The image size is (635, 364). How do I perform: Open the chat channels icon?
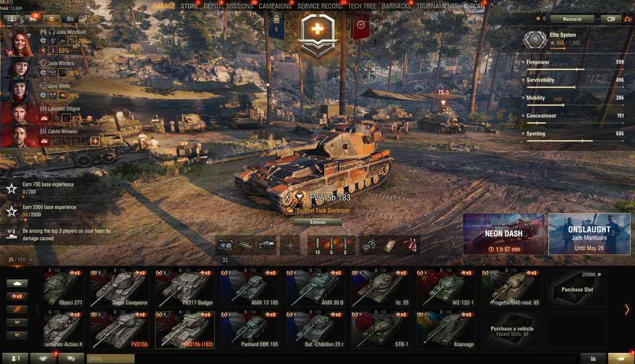71,358
